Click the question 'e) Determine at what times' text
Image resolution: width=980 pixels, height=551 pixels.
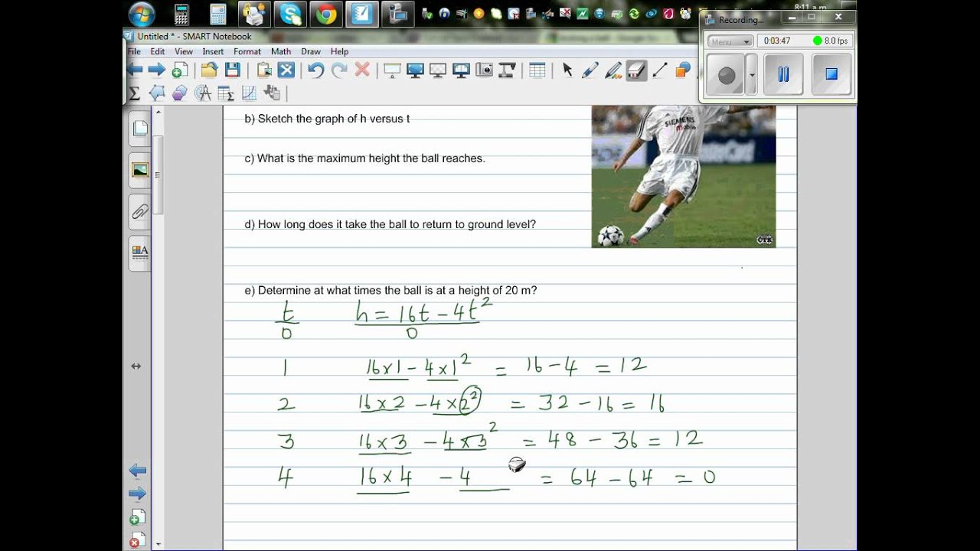390,291
